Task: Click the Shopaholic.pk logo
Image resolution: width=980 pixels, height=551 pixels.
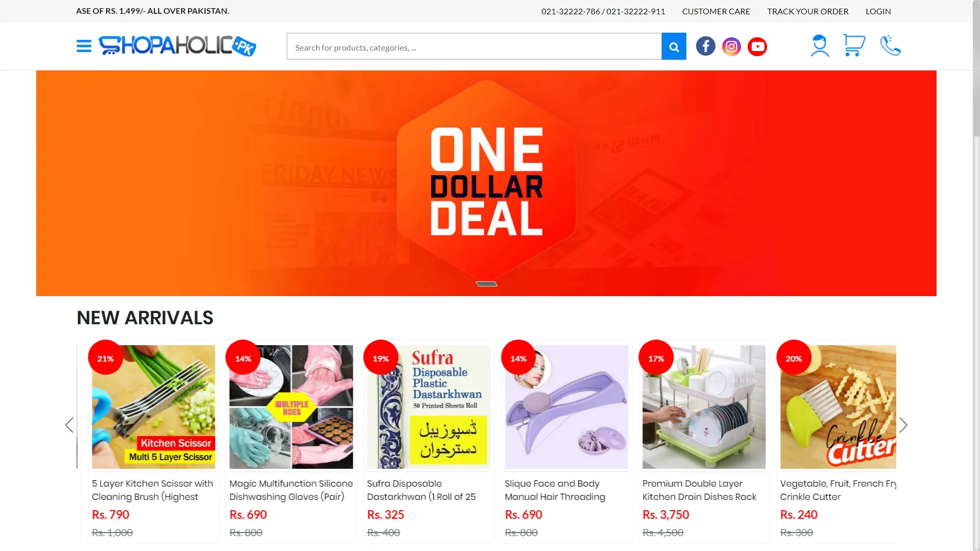Action: click(x=177, y=46)
